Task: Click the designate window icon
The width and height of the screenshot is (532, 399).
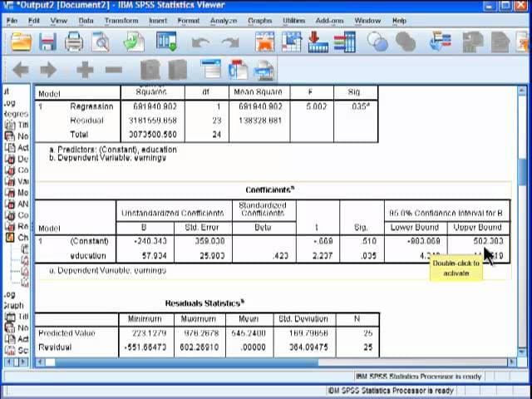Action: pos(440,41)
